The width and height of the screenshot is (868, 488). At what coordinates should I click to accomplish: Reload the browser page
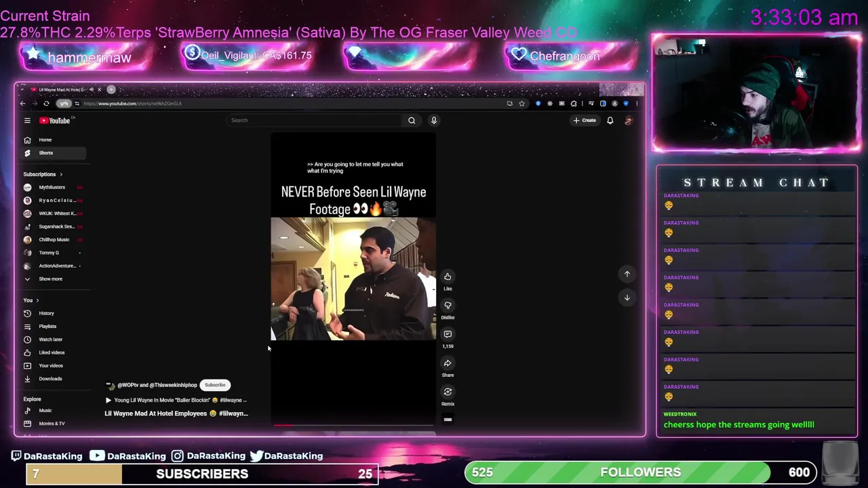[x=46, y=104]
